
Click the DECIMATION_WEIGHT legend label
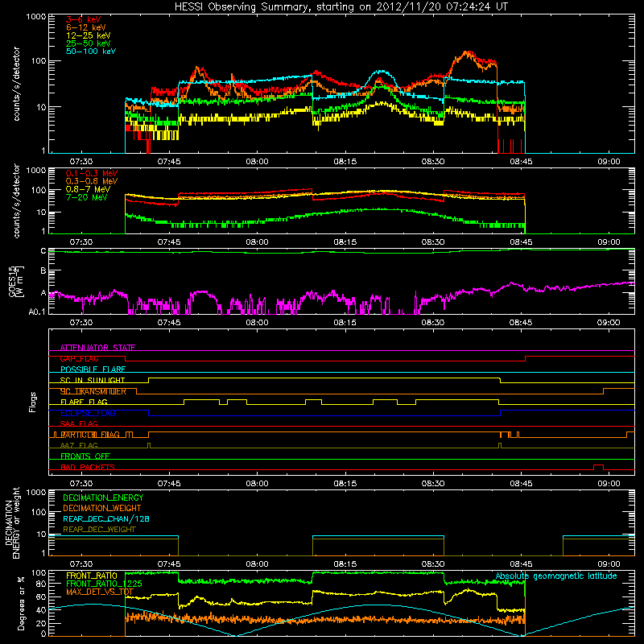pos(102,509)
